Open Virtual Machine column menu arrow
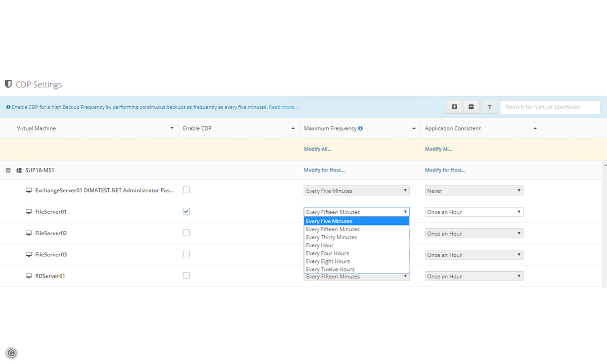Image resolution: width=607 pixels, height=364 pixels. coord(172,128)
